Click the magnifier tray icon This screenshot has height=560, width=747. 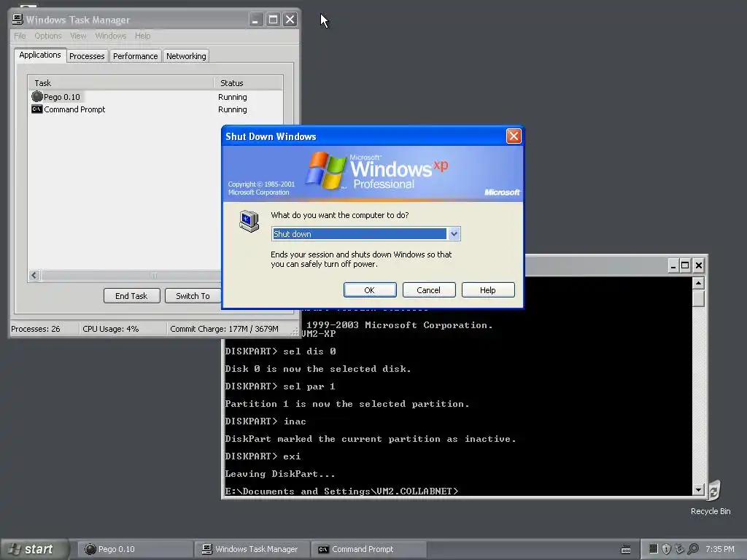tap(693, 549)
